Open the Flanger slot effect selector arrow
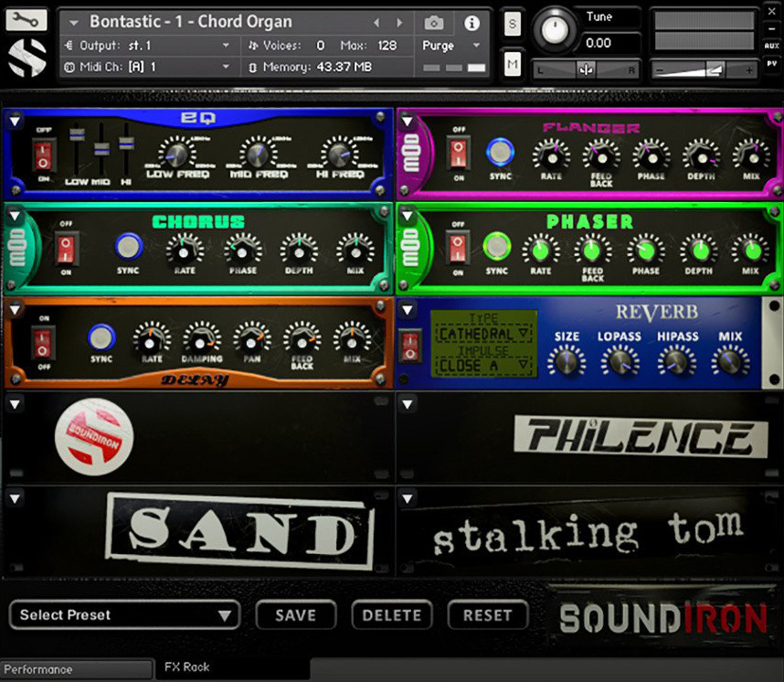This screenshot has width=784, height=682. (408, 121)
